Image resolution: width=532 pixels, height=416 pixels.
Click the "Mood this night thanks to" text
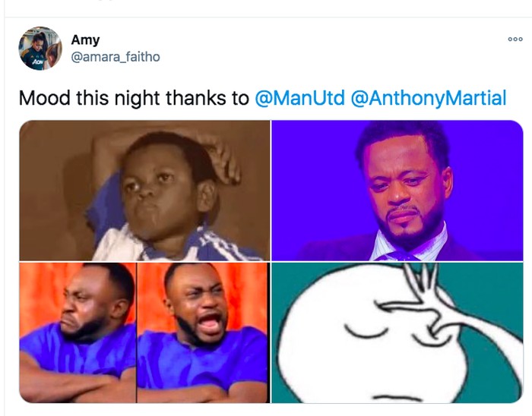click(133, 99)
